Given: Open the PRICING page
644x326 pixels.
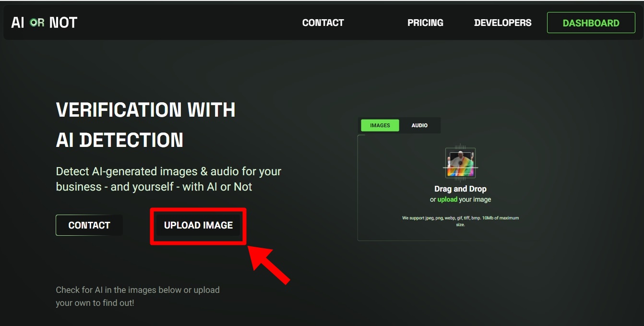Looking at the screenshot, I should point(425,23).
